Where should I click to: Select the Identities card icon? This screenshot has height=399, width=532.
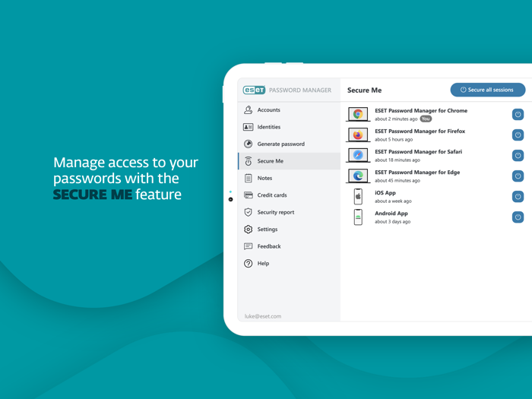click(248, 127)
